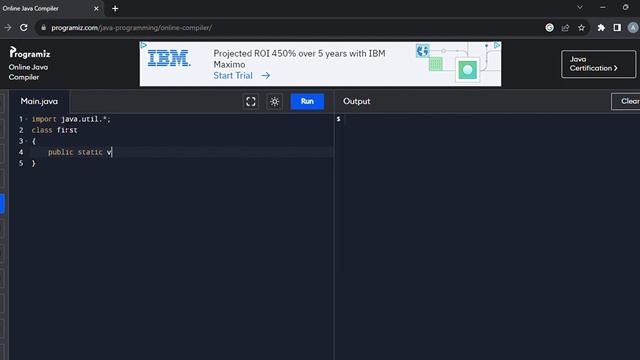Collapse code fold at line 1

pos(27,119)
